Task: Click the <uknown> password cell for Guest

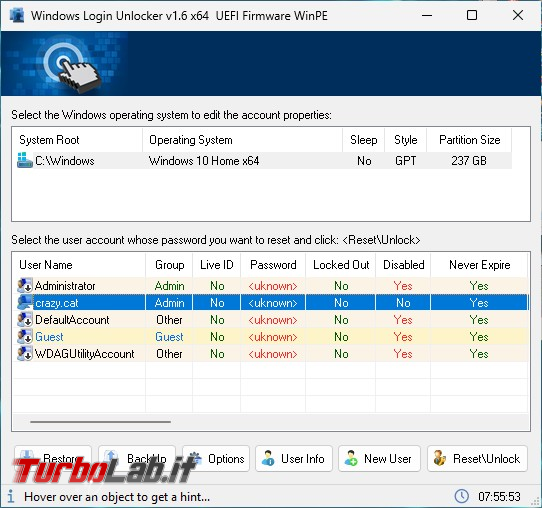Action: tap(273, 337)
